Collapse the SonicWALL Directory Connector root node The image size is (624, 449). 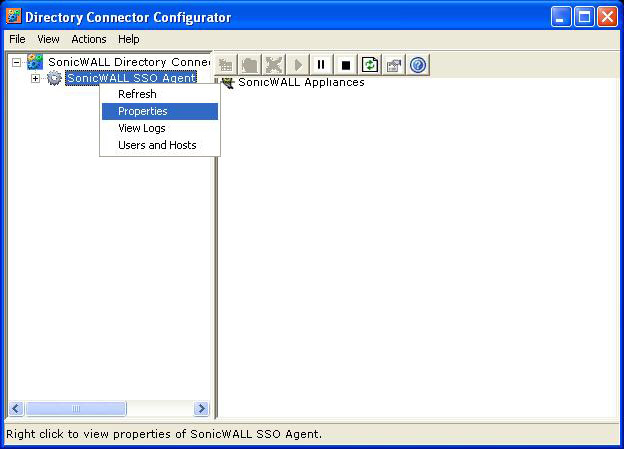(x=16, y=62)
